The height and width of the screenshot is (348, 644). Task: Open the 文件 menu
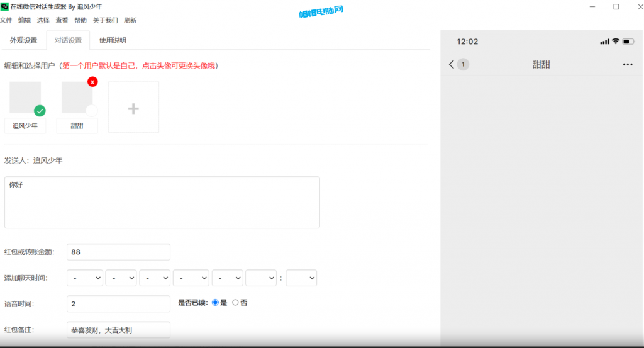(x=6, y=20)
